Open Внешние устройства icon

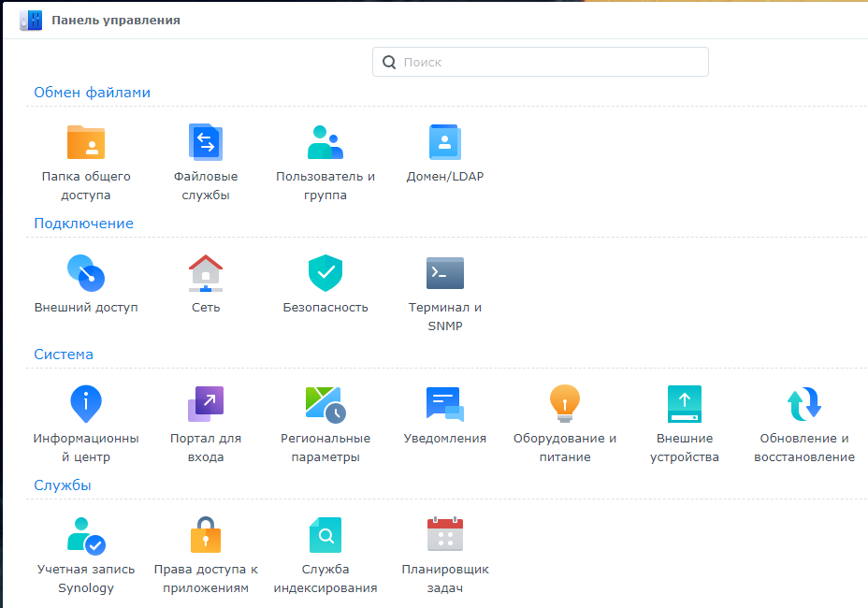tap(685, 404)
